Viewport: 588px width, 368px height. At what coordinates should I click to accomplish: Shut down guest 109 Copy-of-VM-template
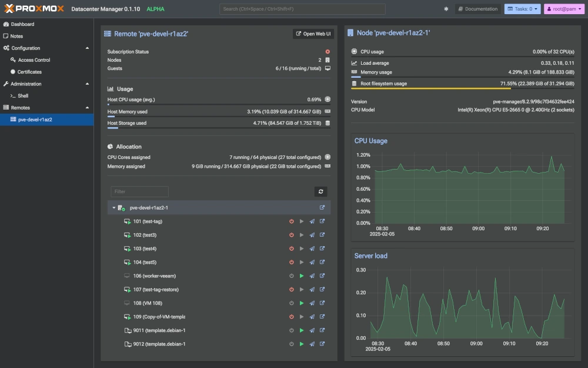tap(292, 317)
